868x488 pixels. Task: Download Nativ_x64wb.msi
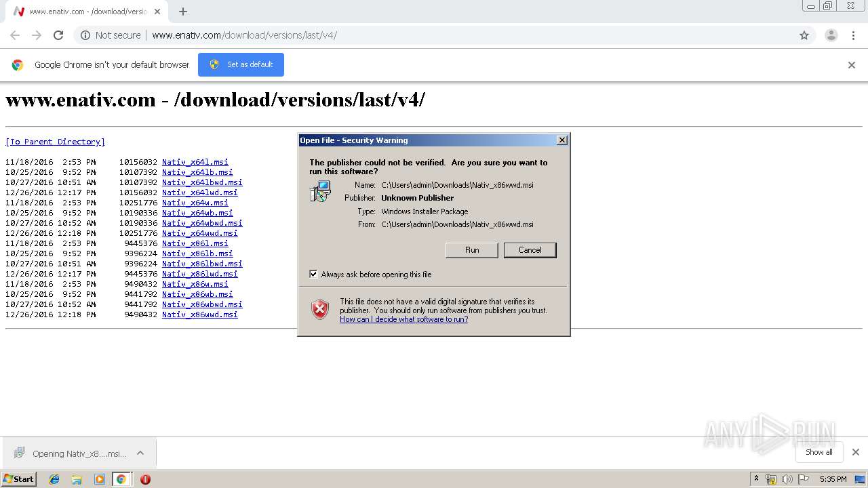(x=197, y=213)
